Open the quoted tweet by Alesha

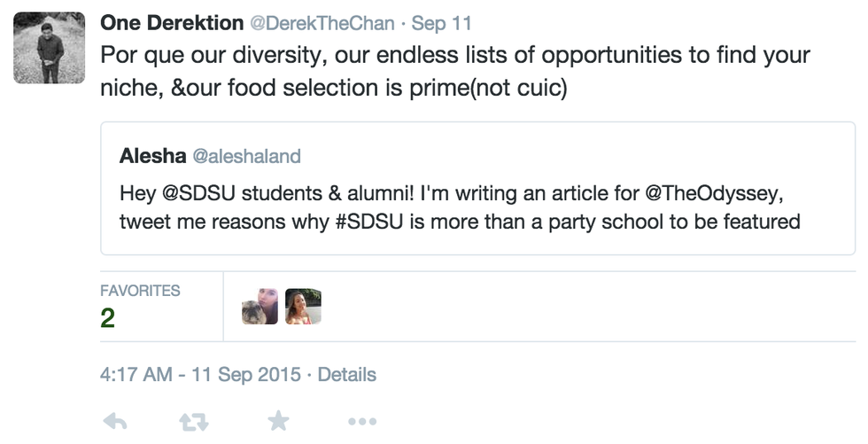tap(478, 239)
